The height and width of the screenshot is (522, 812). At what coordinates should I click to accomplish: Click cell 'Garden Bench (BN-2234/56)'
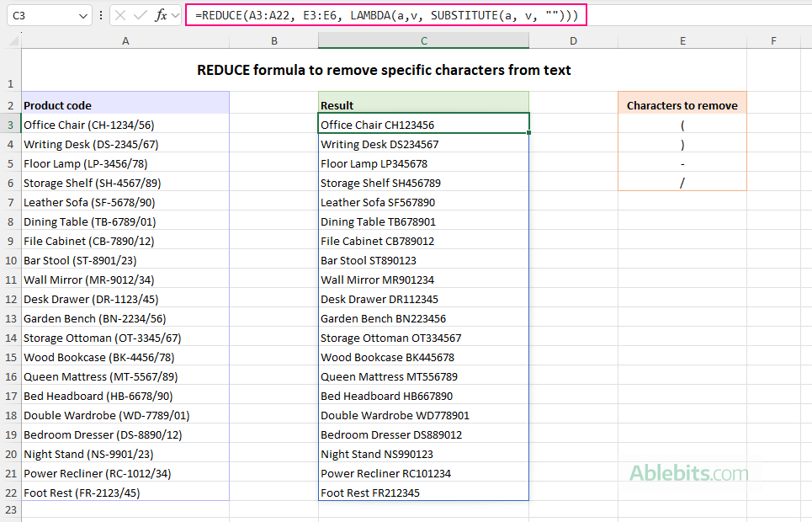[x=125, y=318]
